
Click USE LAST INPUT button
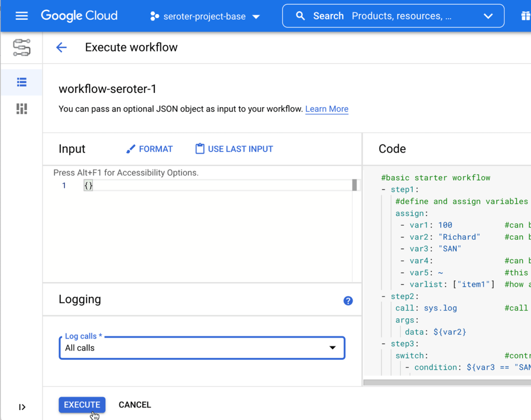tap(234, 149)
